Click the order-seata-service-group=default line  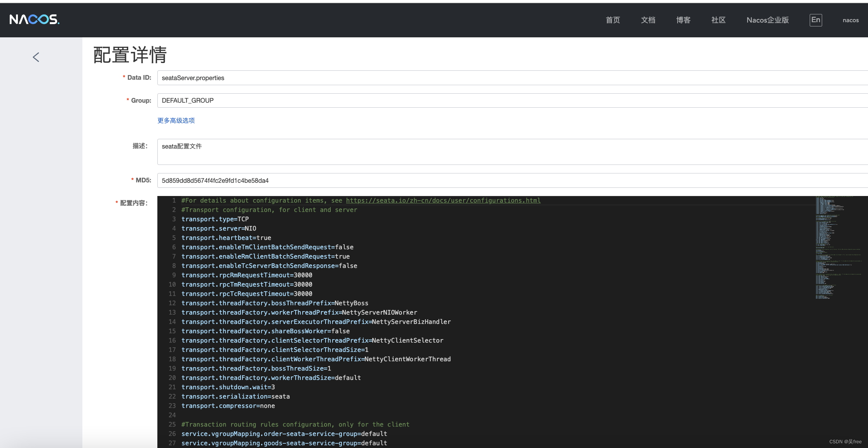(284, 434)
